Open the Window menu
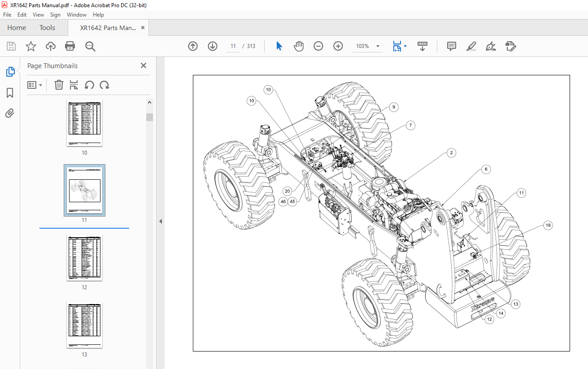This screenshot has height=369, width=588. coord(77,15)
